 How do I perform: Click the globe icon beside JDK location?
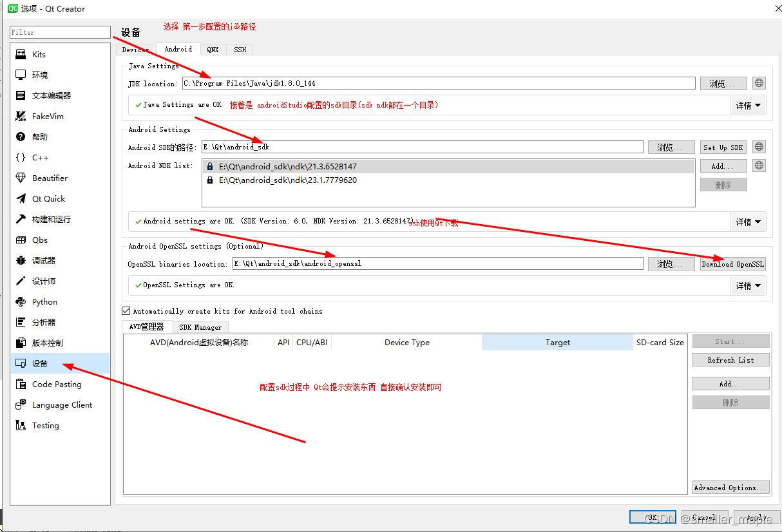coord(759,83)
